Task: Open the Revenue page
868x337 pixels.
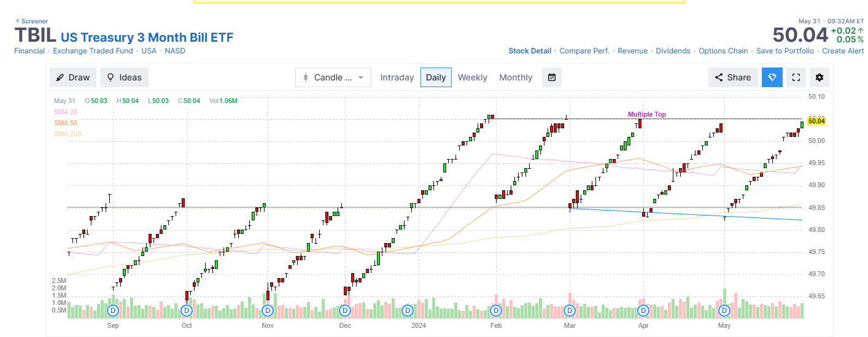Action: click(x=632, y=51)
